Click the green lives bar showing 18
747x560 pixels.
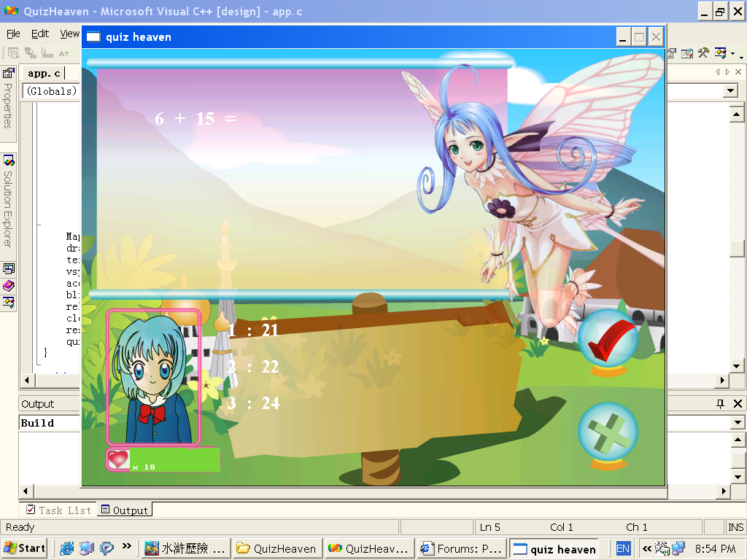pos(175,459)
